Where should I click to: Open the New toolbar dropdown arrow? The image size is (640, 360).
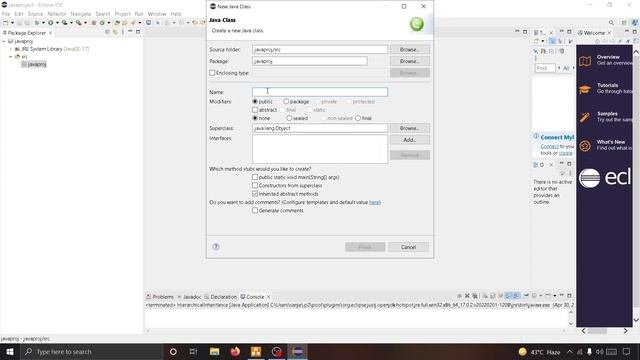[x=12, y=23]
